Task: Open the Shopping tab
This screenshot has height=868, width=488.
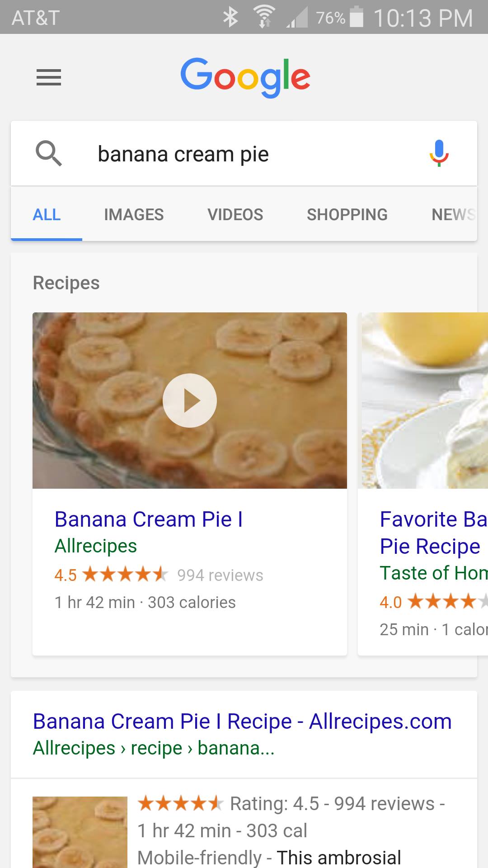Action: tap(347, 214)
